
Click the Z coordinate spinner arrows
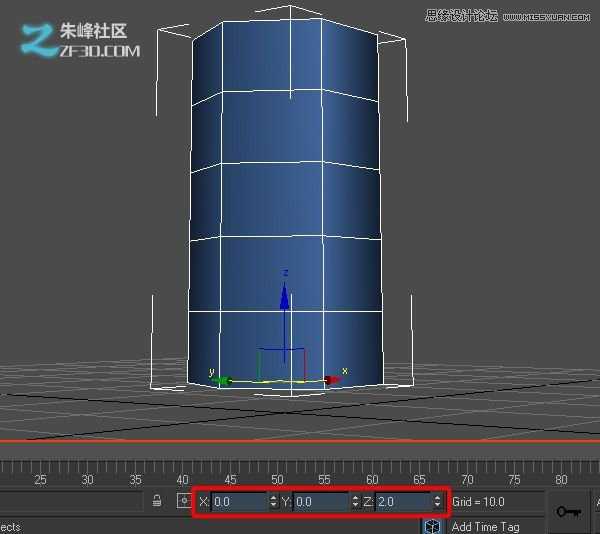point(437,501)
